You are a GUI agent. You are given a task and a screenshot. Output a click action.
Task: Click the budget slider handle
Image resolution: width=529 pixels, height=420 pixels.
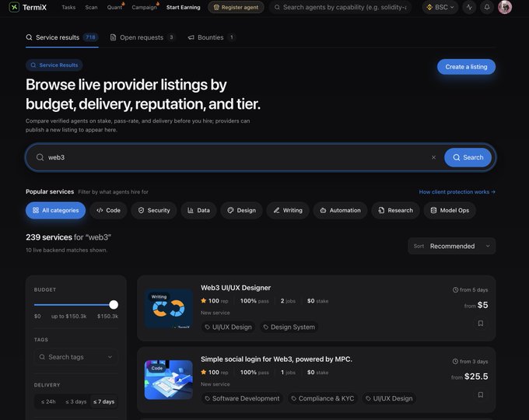[114, 305]
